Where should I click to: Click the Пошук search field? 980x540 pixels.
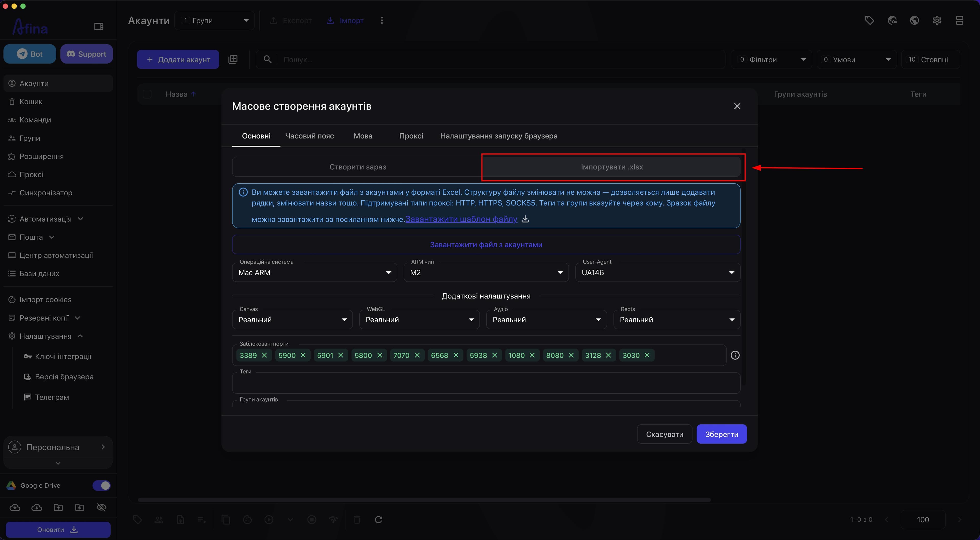(x=491, y=60)
